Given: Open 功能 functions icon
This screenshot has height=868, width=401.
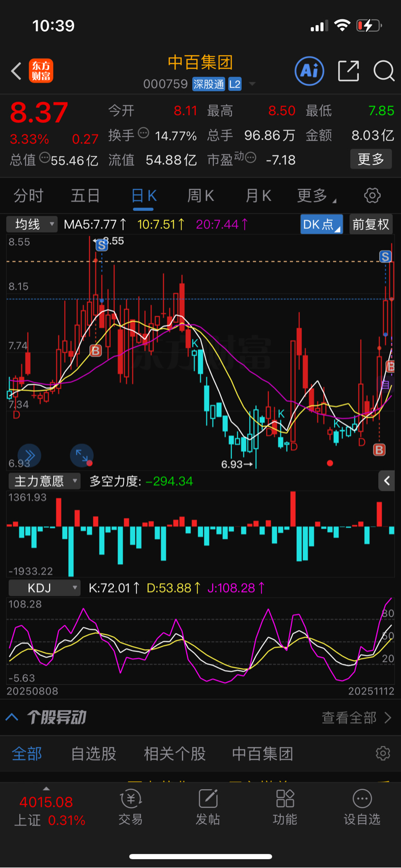Looking at the screenshot, I should tap(285, 807).
